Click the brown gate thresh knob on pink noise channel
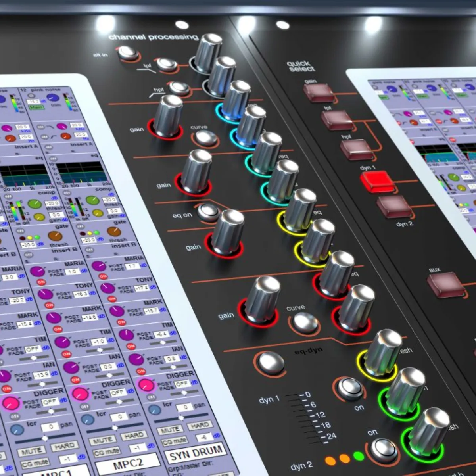The height and width of the screenshot is (476, 476). pos(113,231)
